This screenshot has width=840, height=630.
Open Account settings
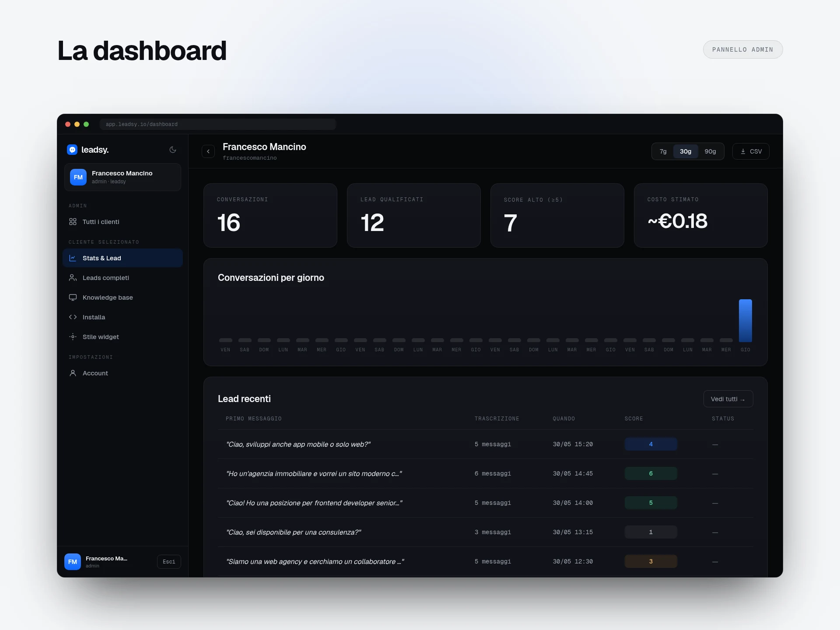122,373
